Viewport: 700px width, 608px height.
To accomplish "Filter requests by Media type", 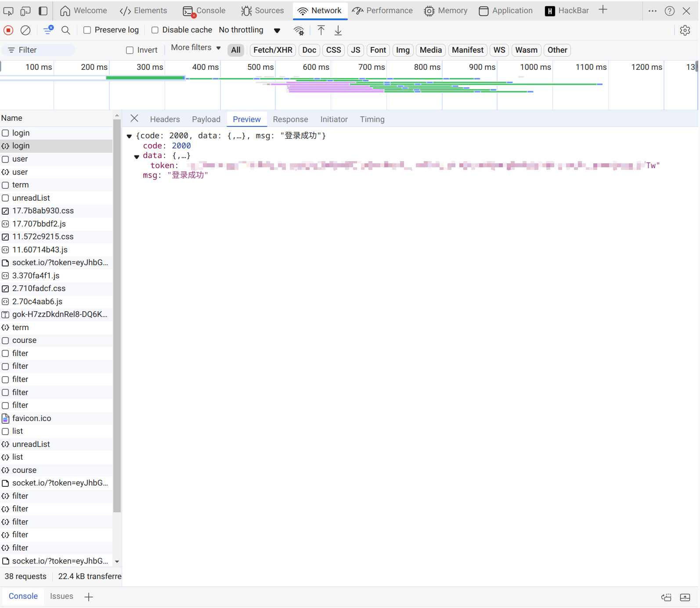I will [431, 50].
